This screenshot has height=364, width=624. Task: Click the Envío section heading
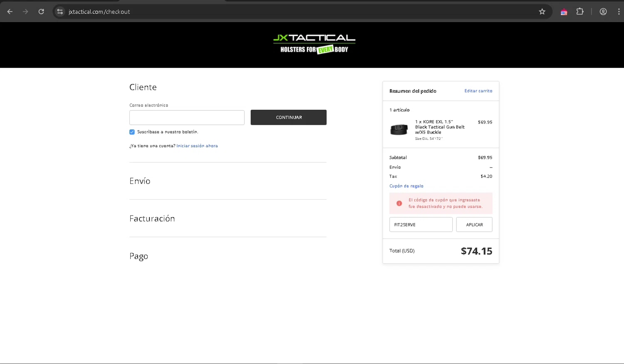(140, 181)
